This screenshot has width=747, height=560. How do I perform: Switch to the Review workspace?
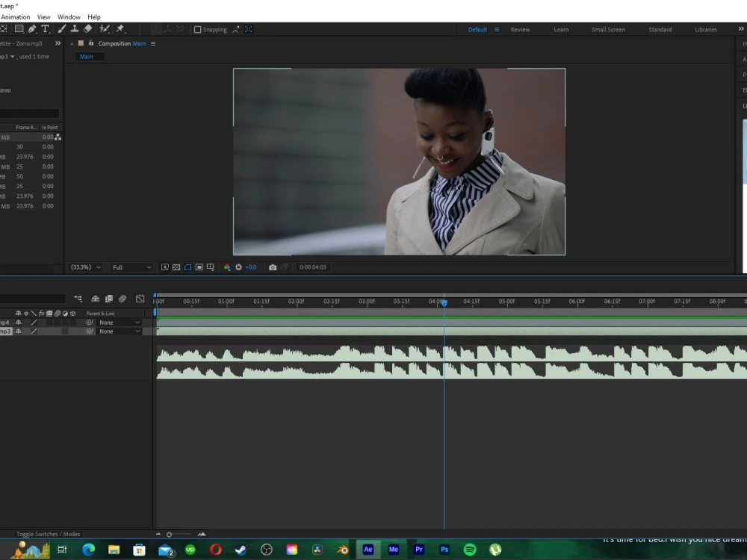(x=520, y=30)
